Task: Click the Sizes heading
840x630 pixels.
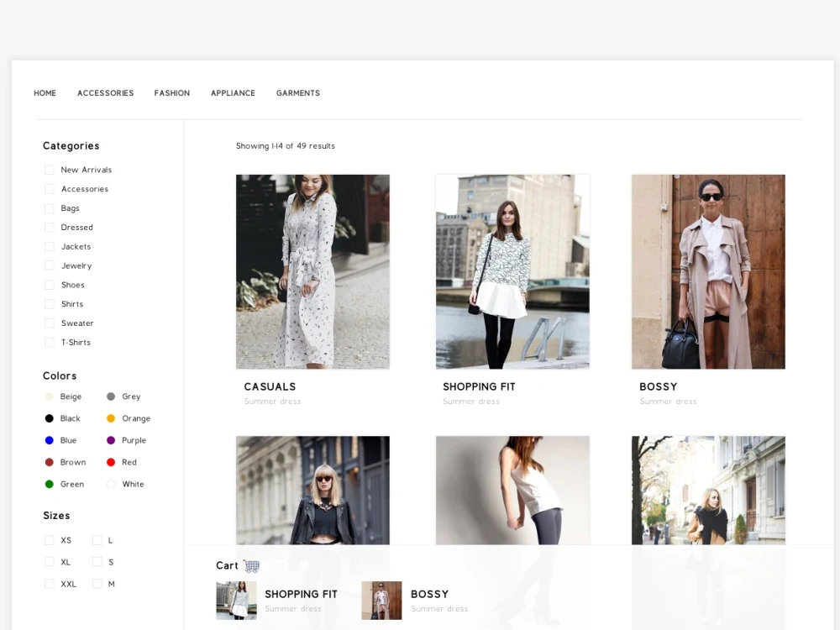Action: pyautogui.click(x=56, y=516)
